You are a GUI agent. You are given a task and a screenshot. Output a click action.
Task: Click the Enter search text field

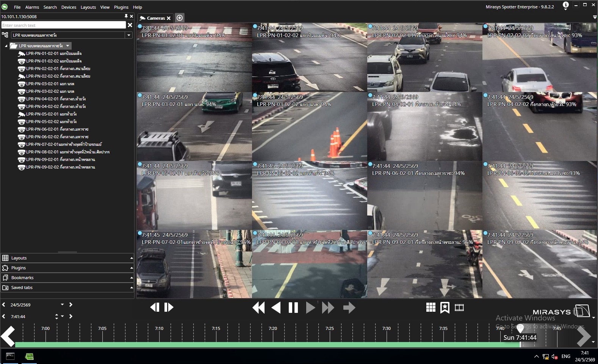pyautogui.click(x=63, y=25)
